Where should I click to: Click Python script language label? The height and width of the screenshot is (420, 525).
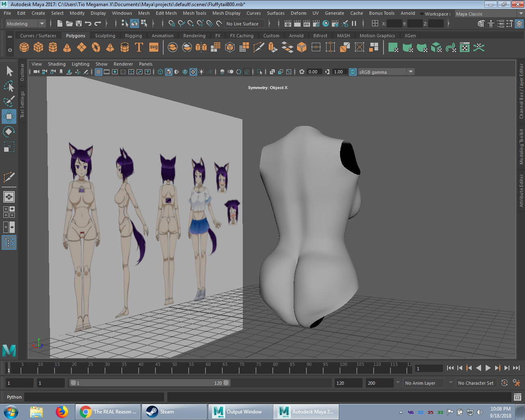[x=14, y=397]
